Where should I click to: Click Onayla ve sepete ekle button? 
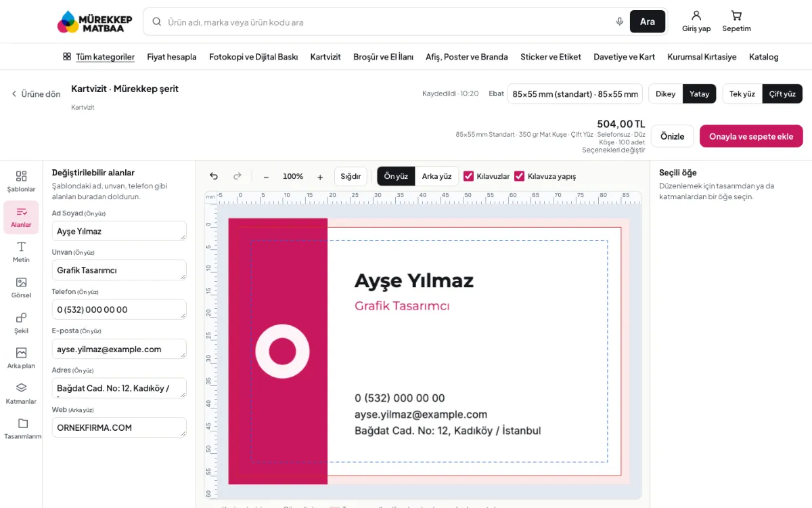click(x=751, y=136)
